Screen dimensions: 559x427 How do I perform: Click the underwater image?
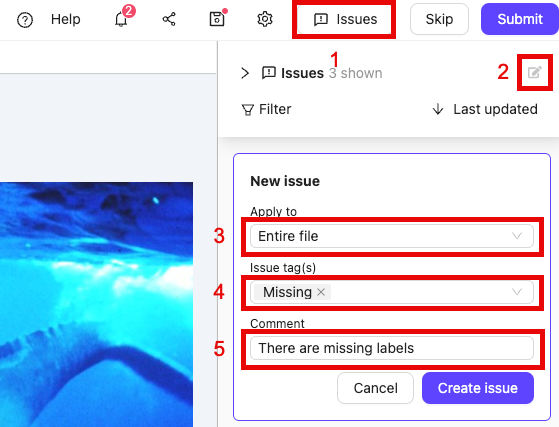coord(96,304)
